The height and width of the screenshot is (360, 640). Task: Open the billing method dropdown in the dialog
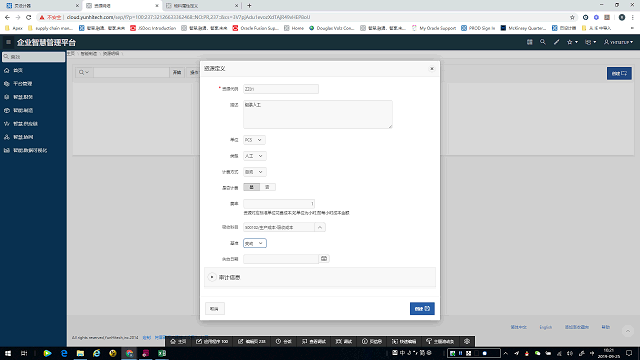(x=254, y=172)
